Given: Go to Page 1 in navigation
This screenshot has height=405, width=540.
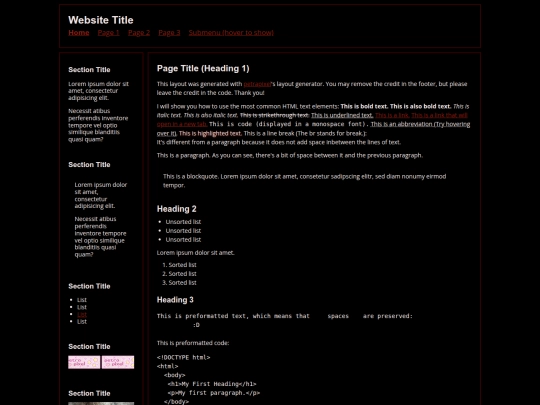Looking at the screenshot, I should coord(108,33).
